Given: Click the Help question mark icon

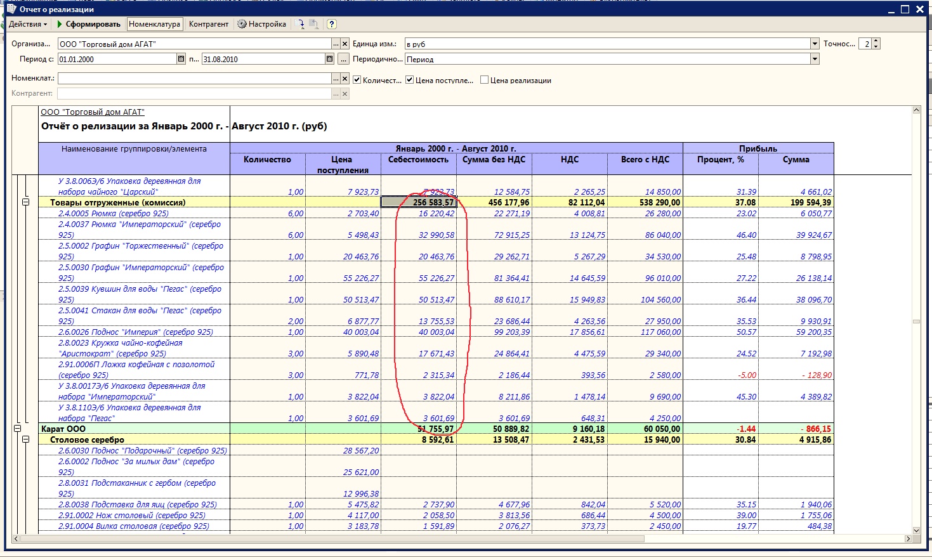Looking at the screenshot, I should pos(331,24).
